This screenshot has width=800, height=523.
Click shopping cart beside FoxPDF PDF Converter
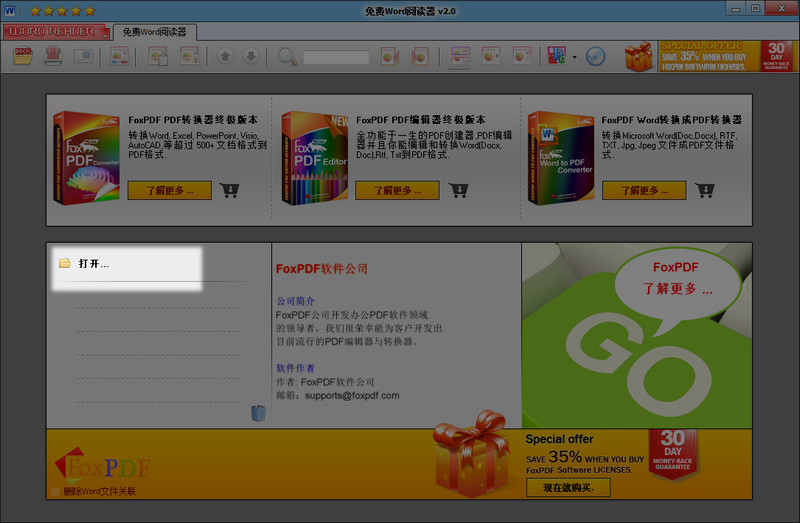(229, 190)
